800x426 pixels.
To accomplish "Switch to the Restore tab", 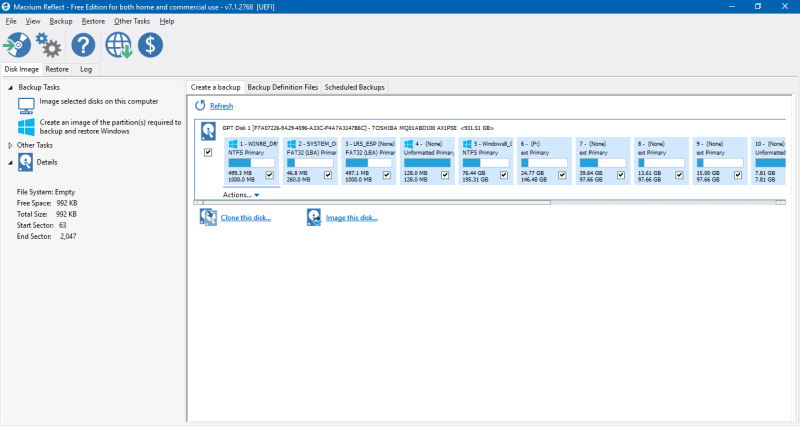I will [57, 69].
